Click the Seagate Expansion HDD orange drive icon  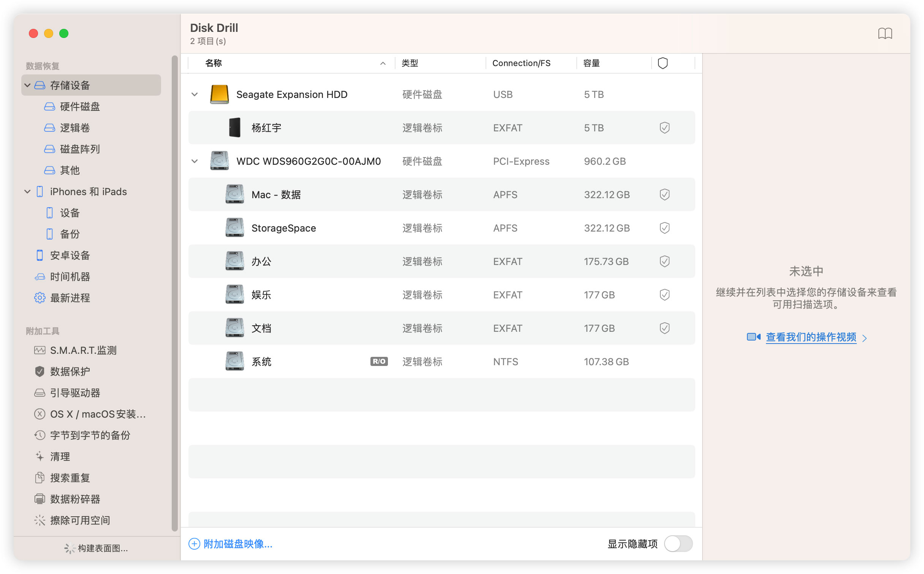click(x=219, y=94)
